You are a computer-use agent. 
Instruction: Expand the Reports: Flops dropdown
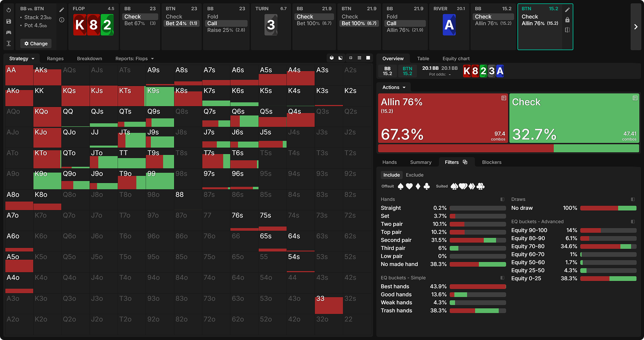tap(134, 58)
